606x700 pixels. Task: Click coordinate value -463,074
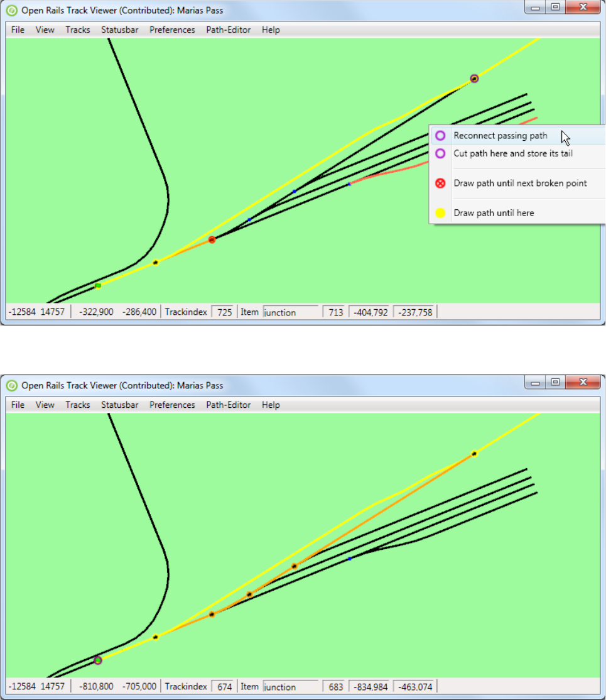click(414, 687)
